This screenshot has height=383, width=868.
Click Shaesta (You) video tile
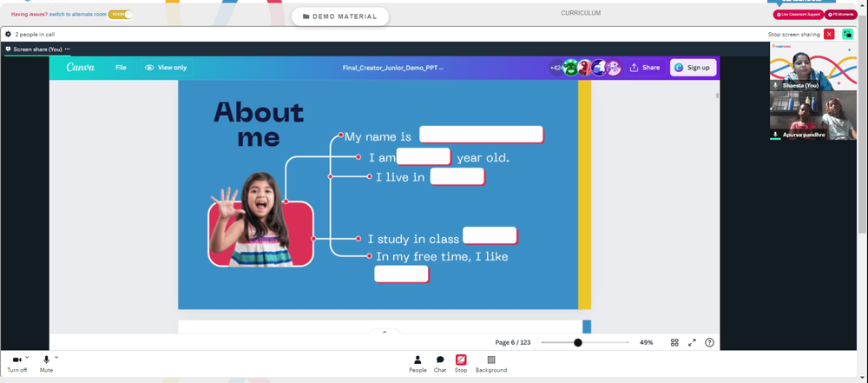click(813, 67)
